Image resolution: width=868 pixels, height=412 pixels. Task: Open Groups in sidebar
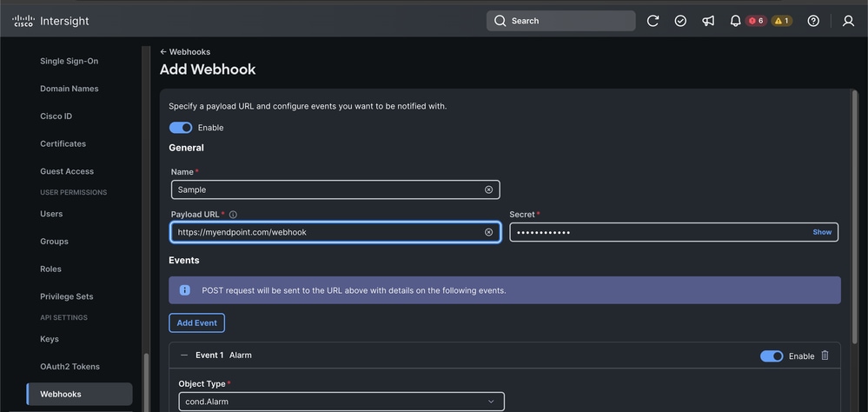[x=54, y=242]
